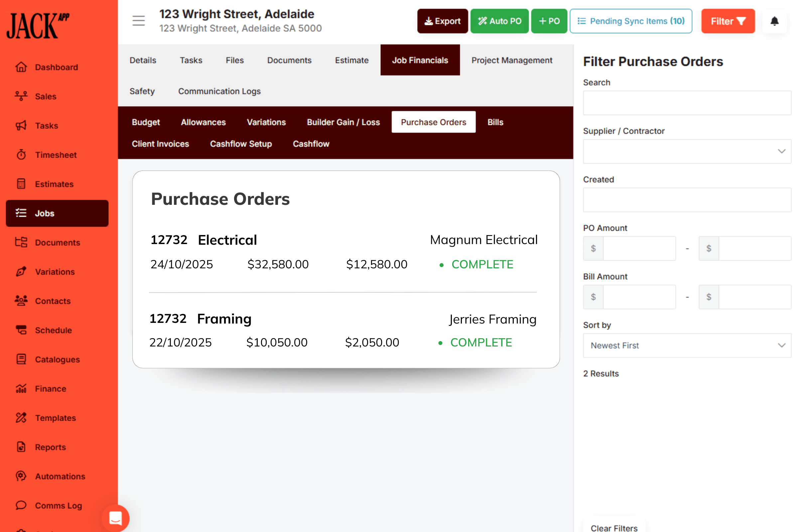Switch to the Bills tab
The height and width of the screenshot is (532, 798).
[495, 122]
